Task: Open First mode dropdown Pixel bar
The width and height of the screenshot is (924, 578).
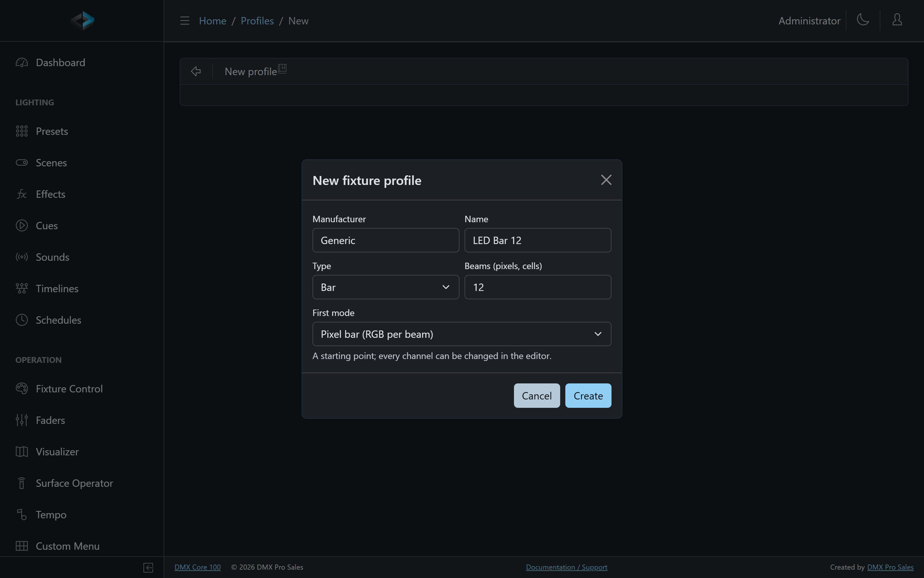Action: [462, 334]
